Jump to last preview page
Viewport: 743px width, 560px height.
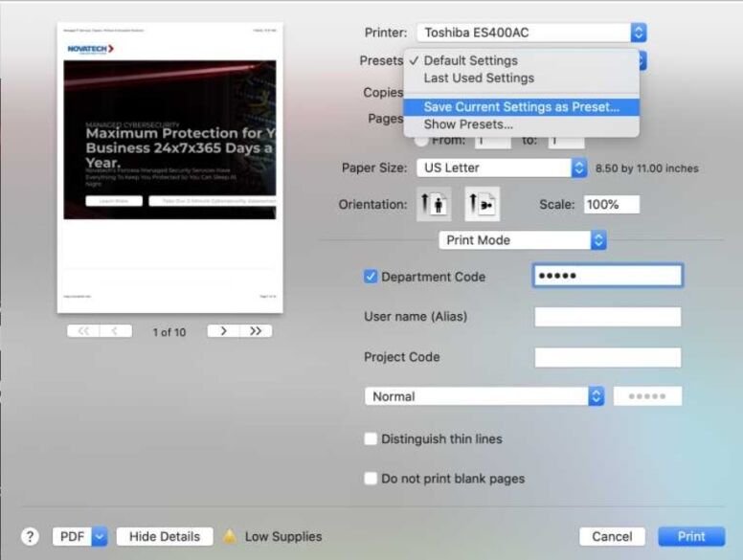point(256,331)
